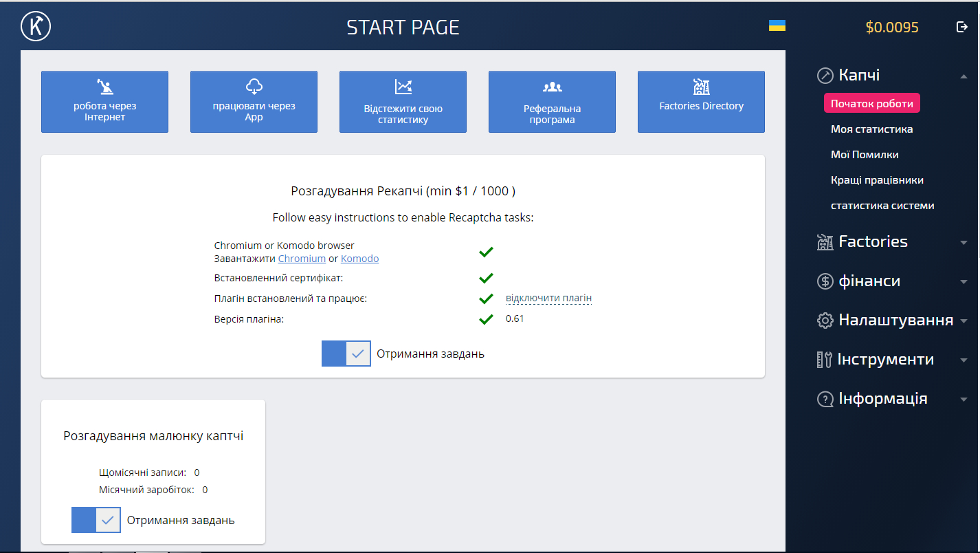Open 'Кращі працівники' in the sidebar

(x=877, y=180)
